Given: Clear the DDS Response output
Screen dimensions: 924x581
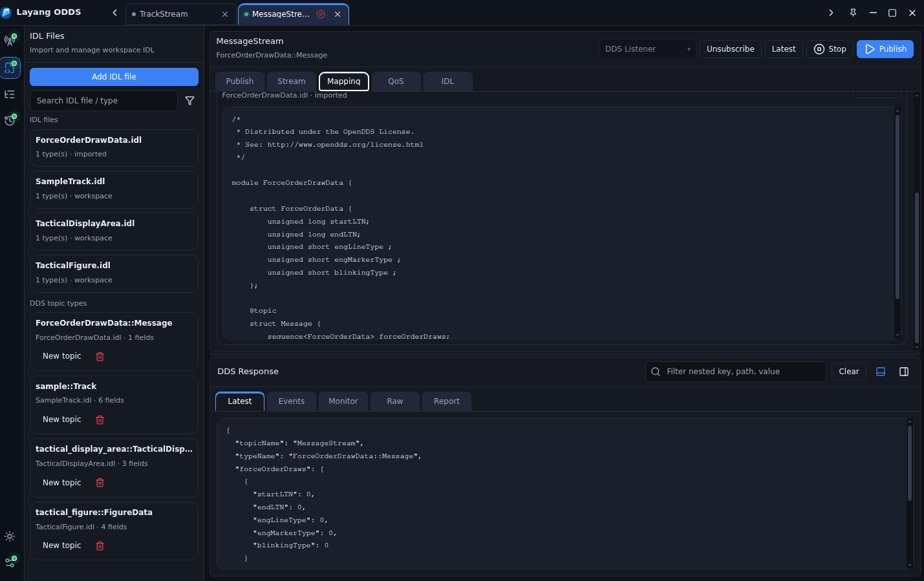Looking at the screenshot, I should point(849,372).
